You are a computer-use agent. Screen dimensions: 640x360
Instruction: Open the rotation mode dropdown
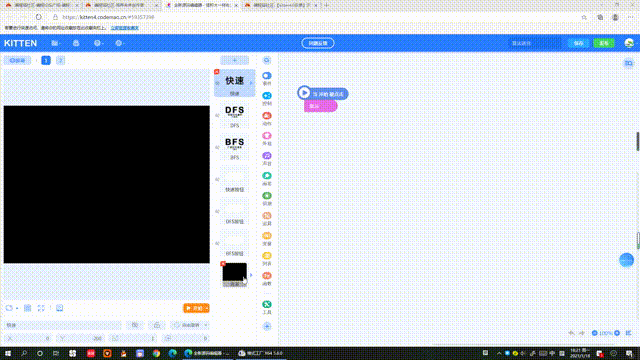pyautogui.click(x=190, y=325)
